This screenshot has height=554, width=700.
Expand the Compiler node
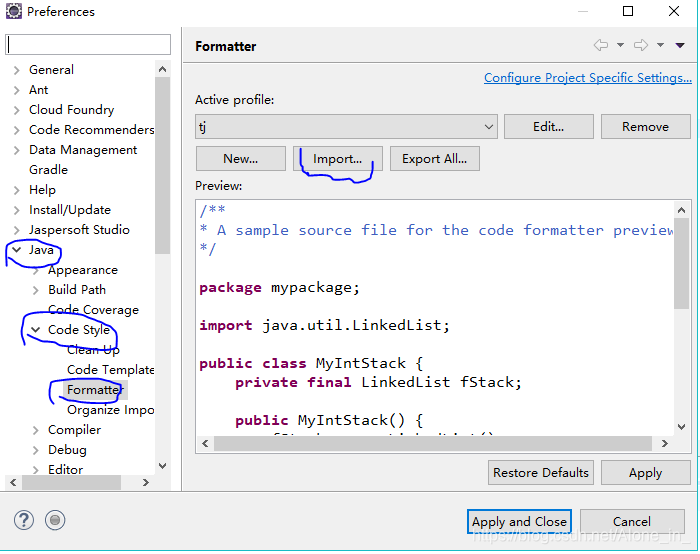(36, 430)
